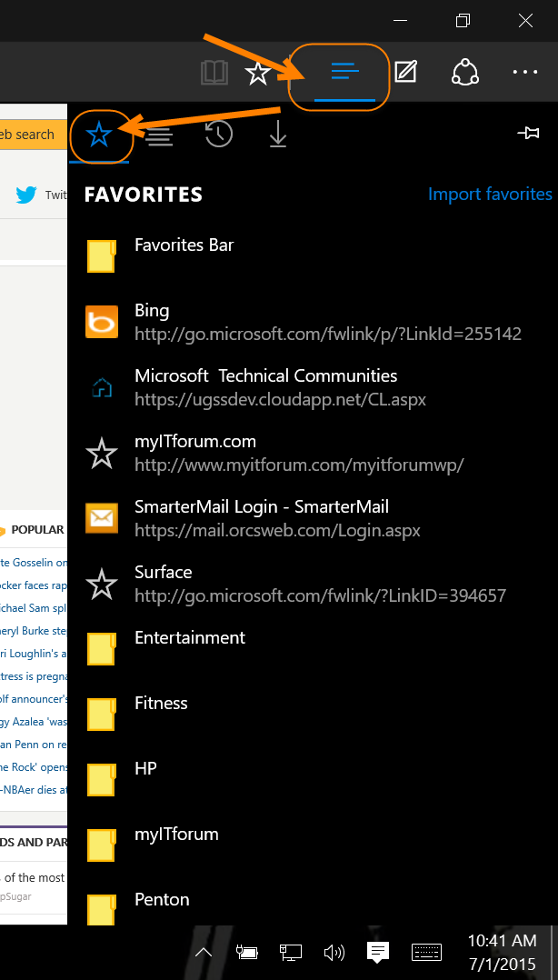Open SmarterMail Login favorite
The height and width of the screenshot is (980, 558).
[262, 507]
